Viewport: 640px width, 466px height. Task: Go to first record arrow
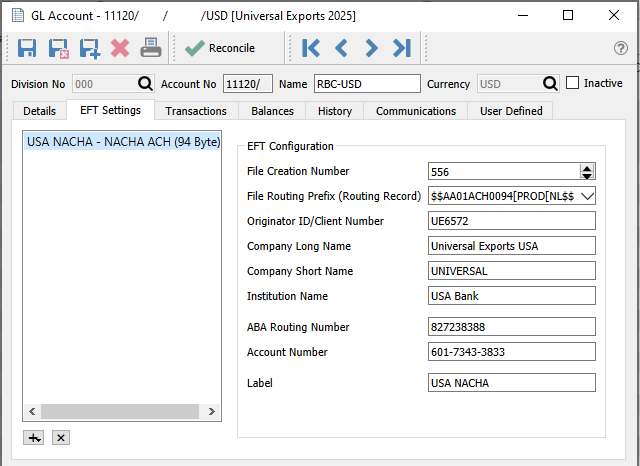click(x=311, y=48)
